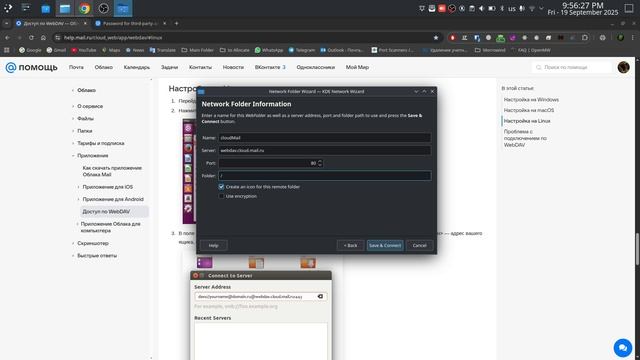This screenshot has height=360, width=640.
Task: Click the Back button in the wizard
Action: pyautogui.click(x=350, y=245)
